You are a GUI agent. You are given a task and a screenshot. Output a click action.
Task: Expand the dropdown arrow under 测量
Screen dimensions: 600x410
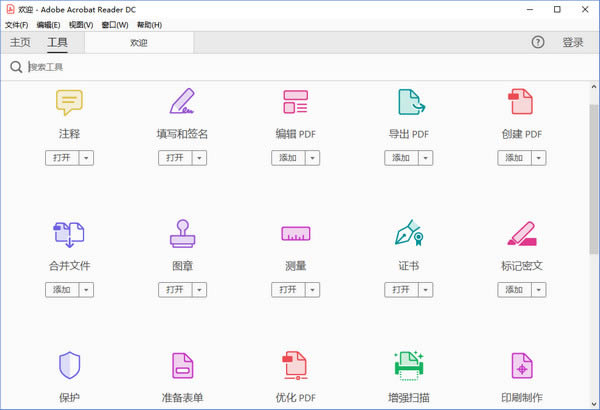point(312,290)
